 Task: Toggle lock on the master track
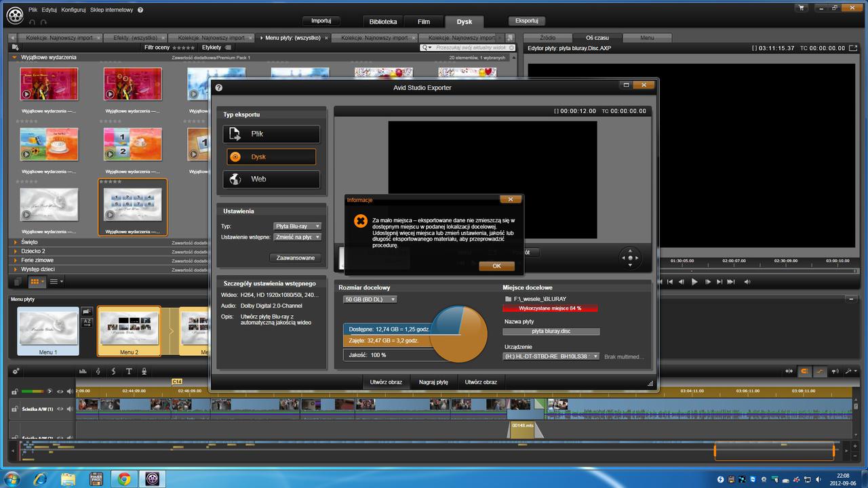14,392
